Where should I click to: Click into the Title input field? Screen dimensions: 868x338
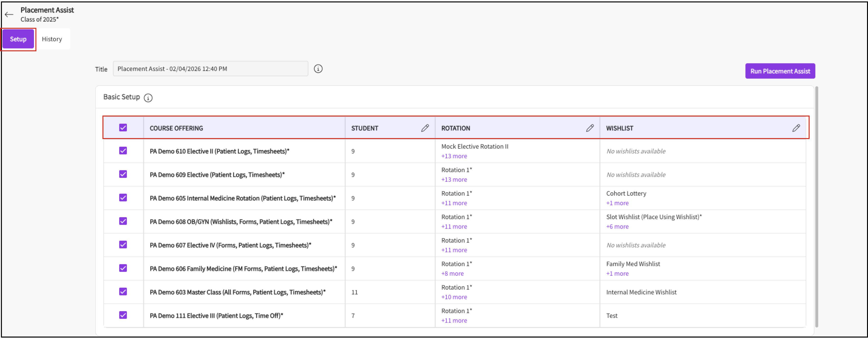(x=210, y=69)
